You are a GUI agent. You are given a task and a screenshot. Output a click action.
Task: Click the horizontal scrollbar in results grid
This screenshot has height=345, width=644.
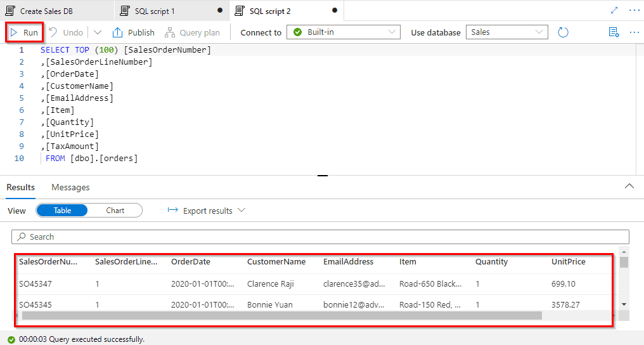pyautogui.click(x=281, y=315)
